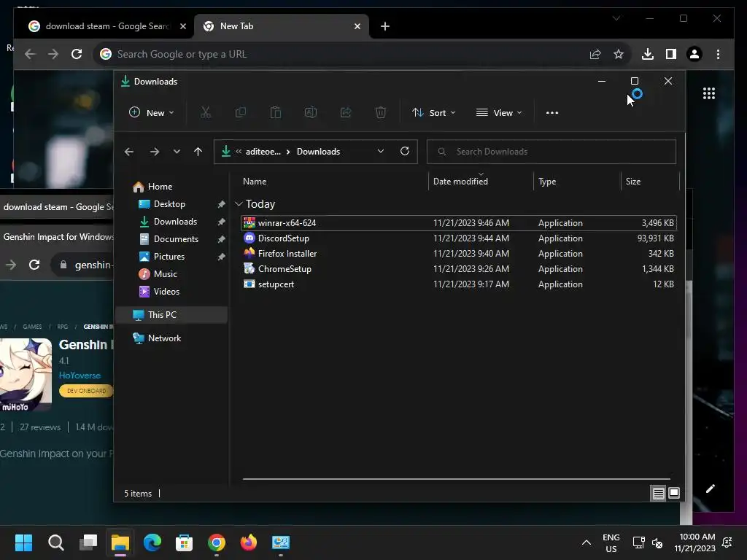The height and width of the screenshot is (560, 747).
Task: Expand recent locations chevron beside navigation arrows
Action: [x=177, y=152]
